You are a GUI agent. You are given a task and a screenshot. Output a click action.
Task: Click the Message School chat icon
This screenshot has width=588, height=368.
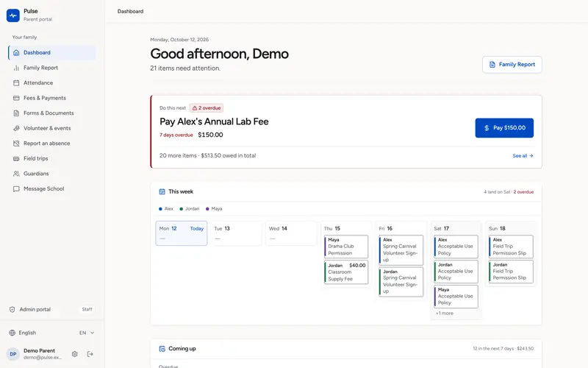(16, 189)
